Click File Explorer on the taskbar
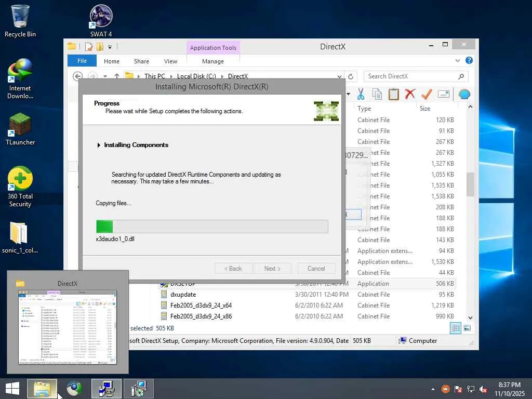The height and width of the screenshot is (399, 532). (42, 389)
